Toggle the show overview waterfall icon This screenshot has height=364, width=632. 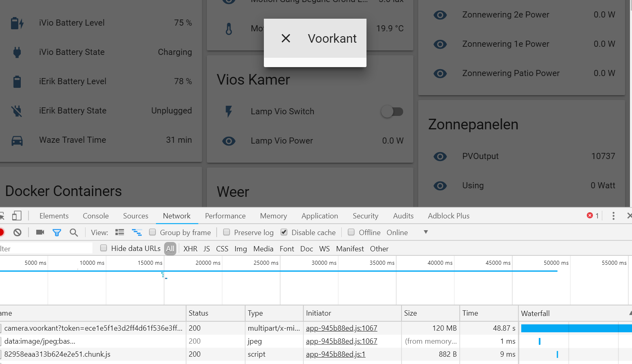click(137, 232)
